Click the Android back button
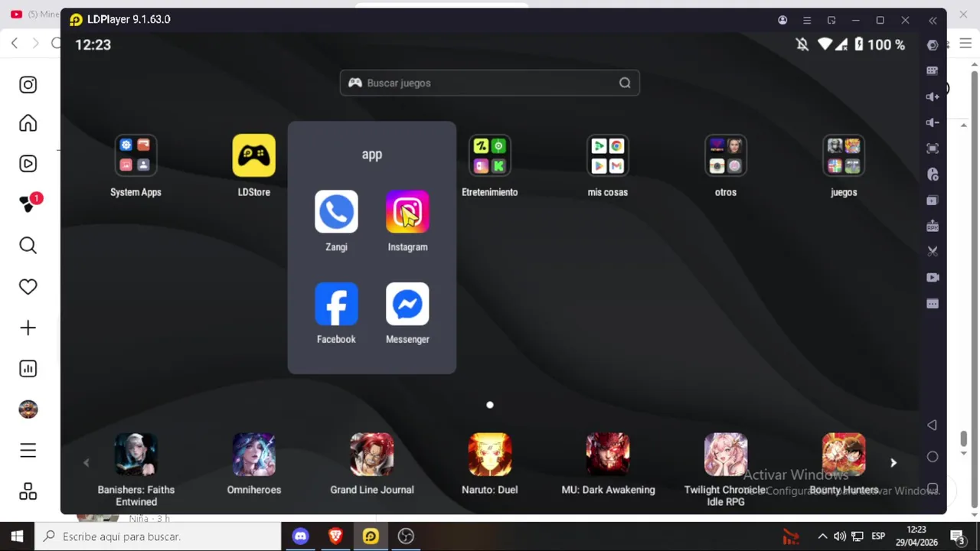Screen dimensions: 980x551 pyautogui.click(x=932, y=425)
